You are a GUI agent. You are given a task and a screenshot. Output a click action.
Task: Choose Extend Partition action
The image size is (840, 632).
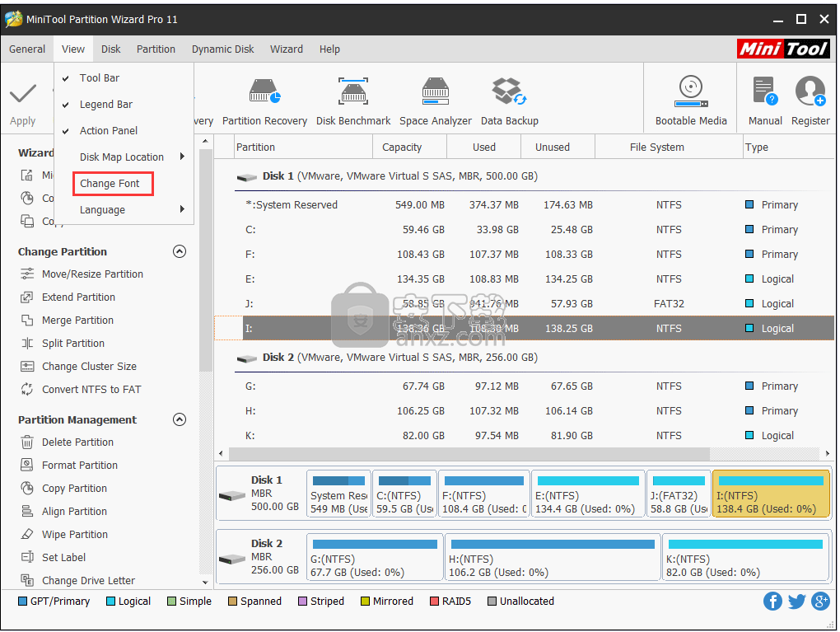78,297
